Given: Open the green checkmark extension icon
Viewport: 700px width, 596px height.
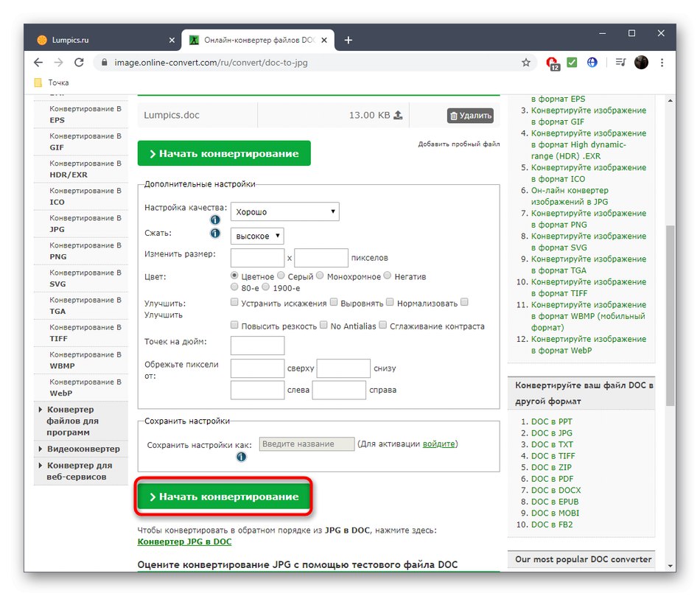Looking at the screenshot, I should click(x=572, y=63).
